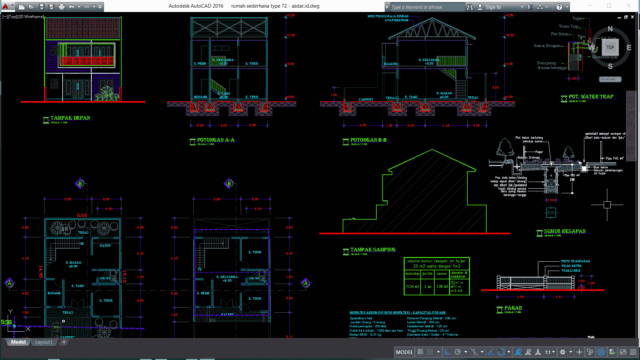Image resolution: width=640 pixels, height=360 pixels.
Task: Undo the last action
Action: pyautogui.click(x=71, y=7)
